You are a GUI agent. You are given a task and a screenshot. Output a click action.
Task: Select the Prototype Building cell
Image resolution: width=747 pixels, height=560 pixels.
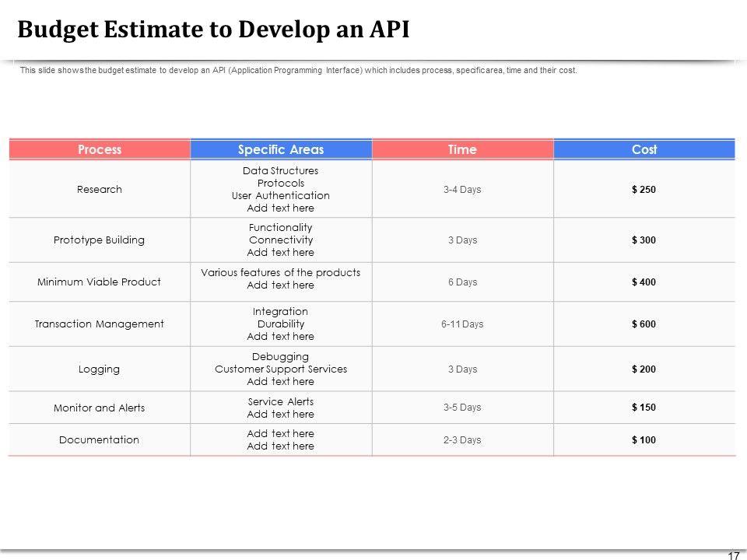[100, 240]
